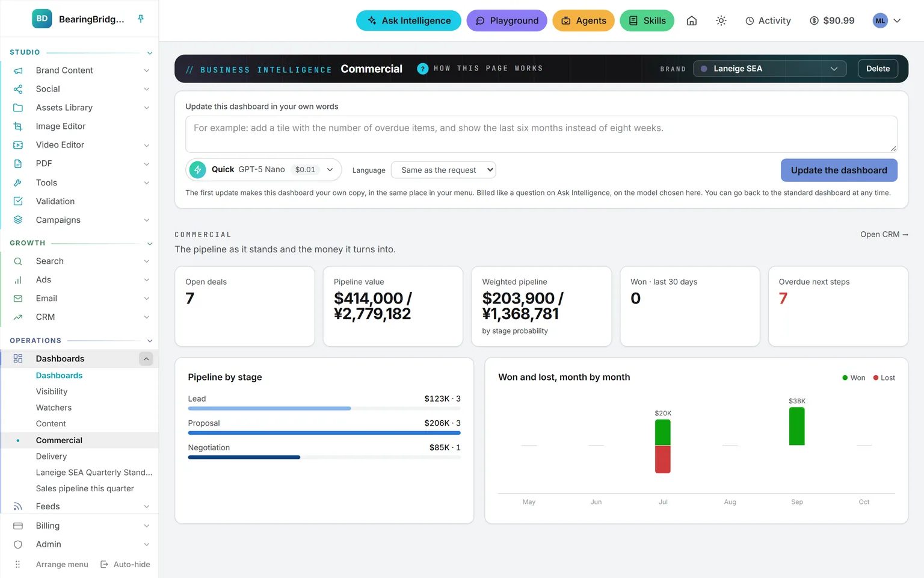Click the Delete button
Image resolution: width=924 pixels, height=578 pixels.
pos(878,69)
